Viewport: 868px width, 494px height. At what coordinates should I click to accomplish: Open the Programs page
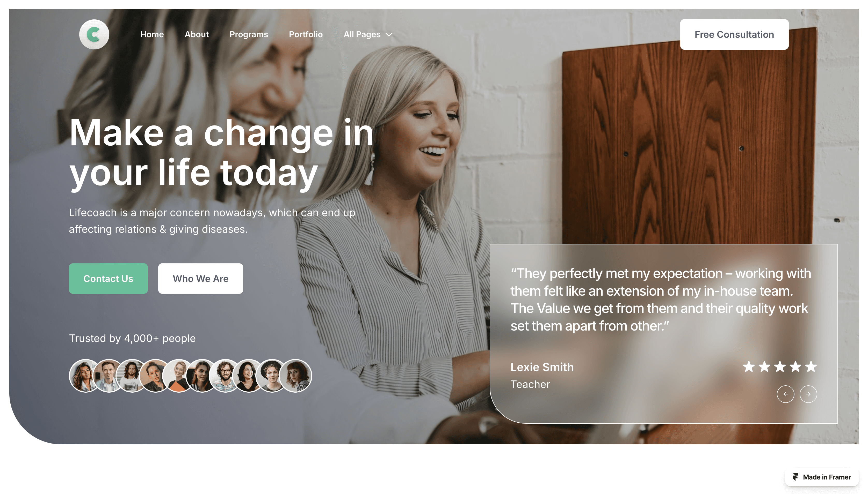pyautogui.click(x=249, y=34)
